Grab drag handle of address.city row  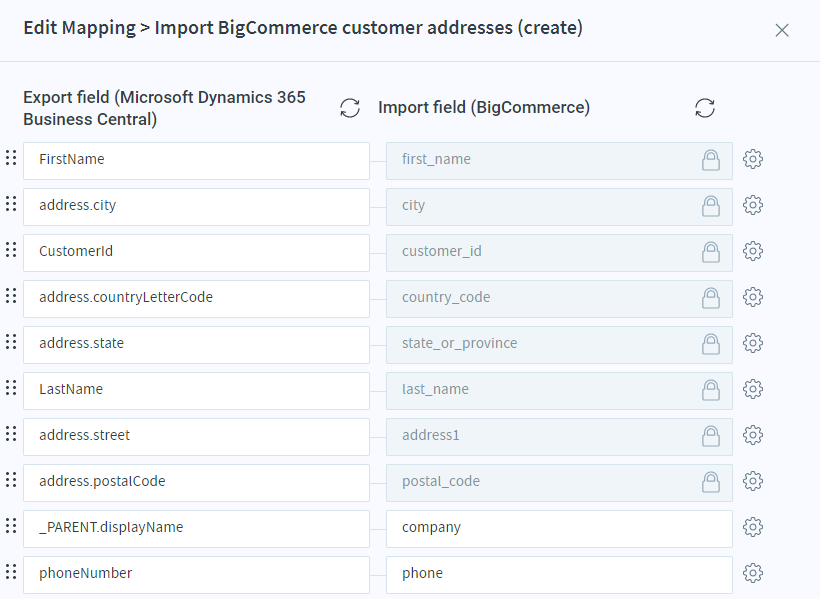coord(11,204)
